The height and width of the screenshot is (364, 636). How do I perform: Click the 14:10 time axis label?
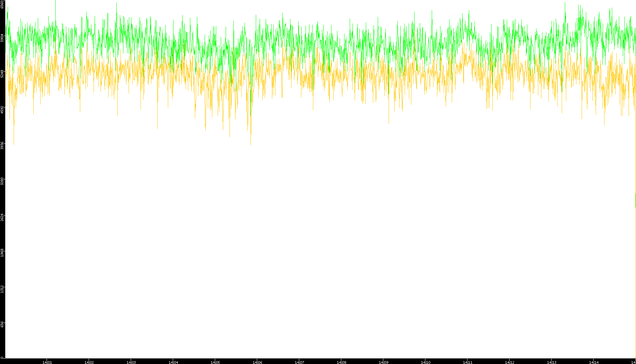425,362
